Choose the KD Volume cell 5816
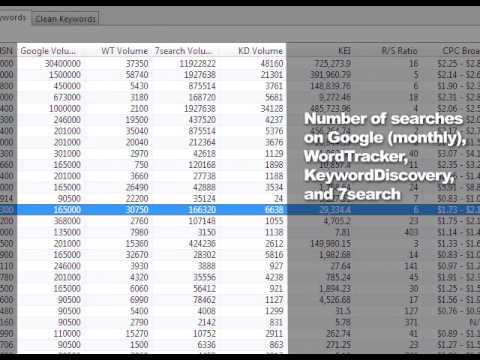The width and height of the screenshot is (480, 360). pyautogui.click(x=274, y=255)
